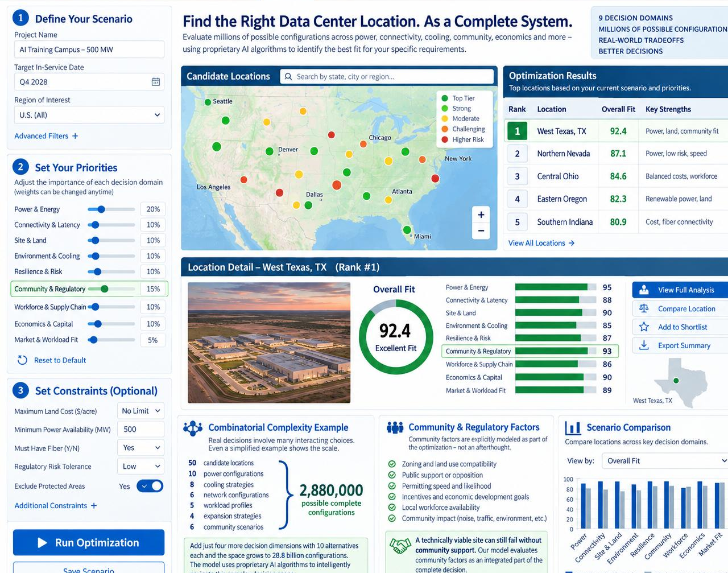
Task: Click the data center campus photo thumbnail
Action: tap(269, 343)
